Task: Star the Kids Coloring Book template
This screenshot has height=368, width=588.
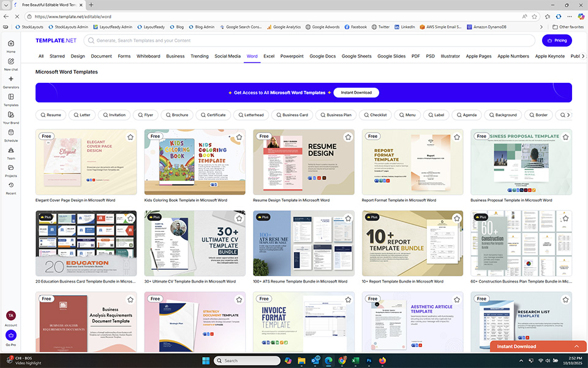Action: pos(239,137)
